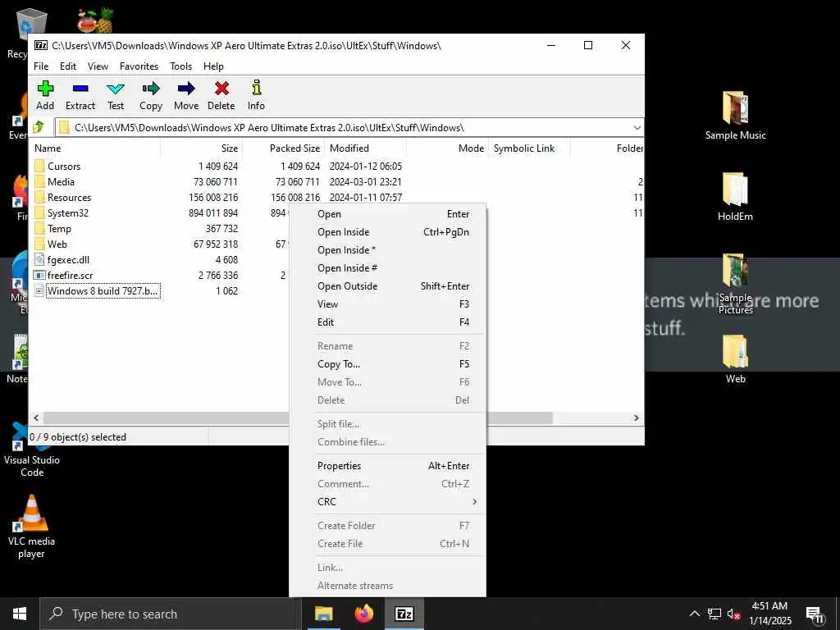Viewport: 840px width, 630px height.
Task: Sort by the Name column header
Action: (95, 148)
